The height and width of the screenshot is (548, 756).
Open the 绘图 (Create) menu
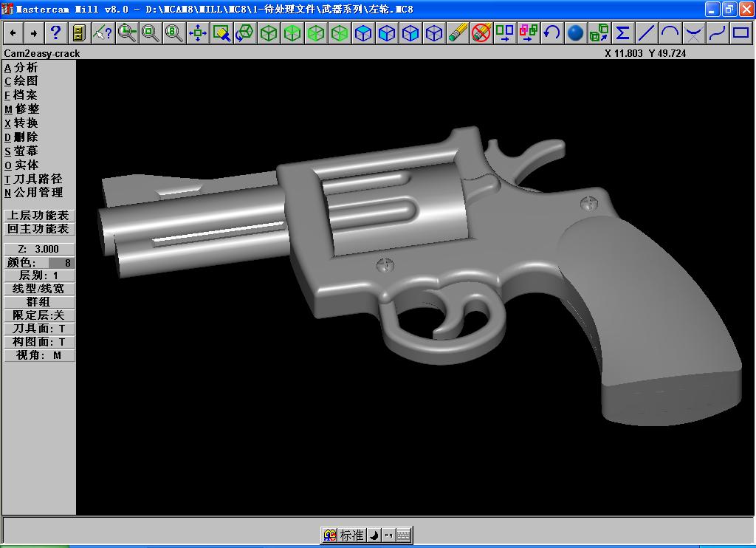21,81
